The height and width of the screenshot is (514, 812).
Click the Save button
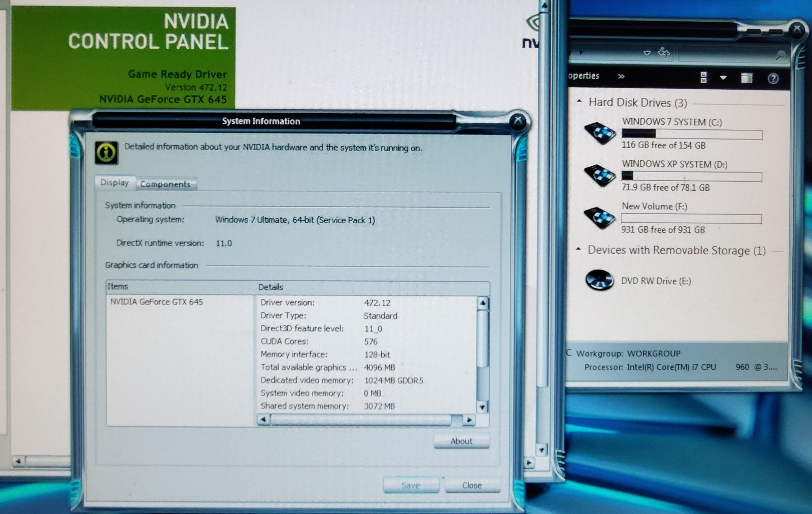(411, 485)
